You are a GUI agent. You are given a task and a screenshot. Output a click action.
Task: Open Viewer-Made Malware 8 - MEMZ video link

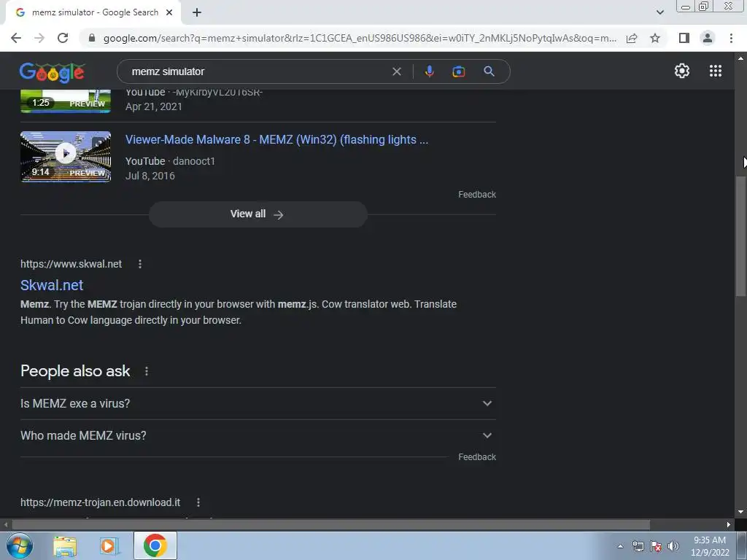[x=276, y=139]
